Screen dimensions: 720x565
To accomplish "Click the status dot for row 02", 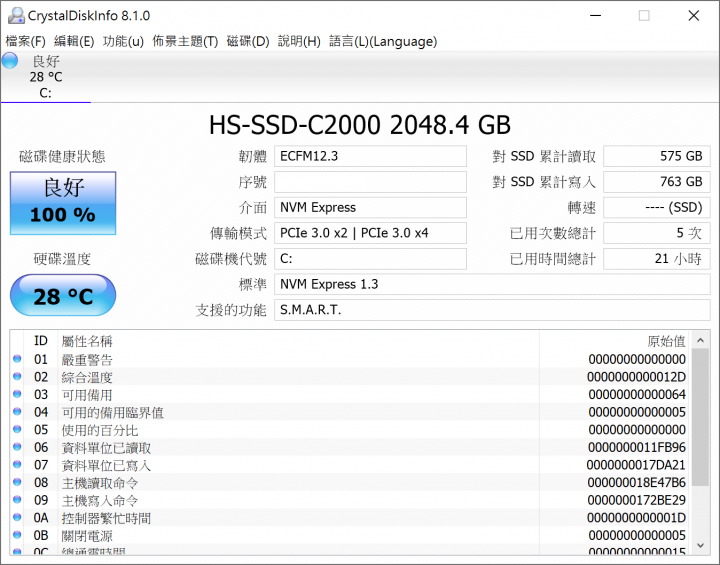I will coord(17,376).
